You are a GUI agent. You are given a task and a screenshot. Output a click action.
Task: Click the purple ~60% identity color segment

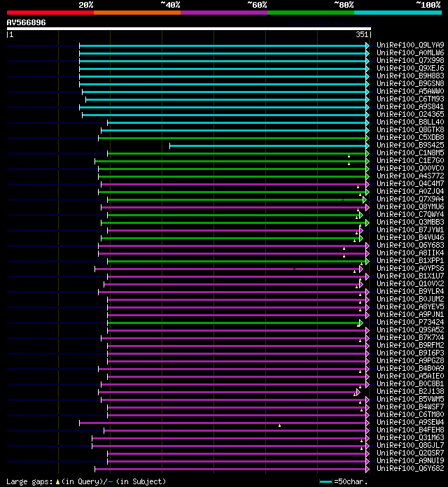tap(224, 13)
